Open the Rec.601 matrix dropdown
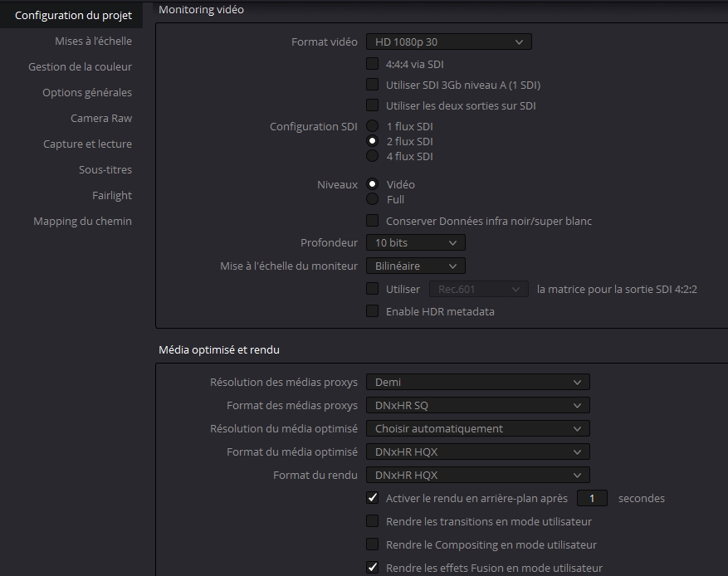728x576 pixels. (479, 289)
